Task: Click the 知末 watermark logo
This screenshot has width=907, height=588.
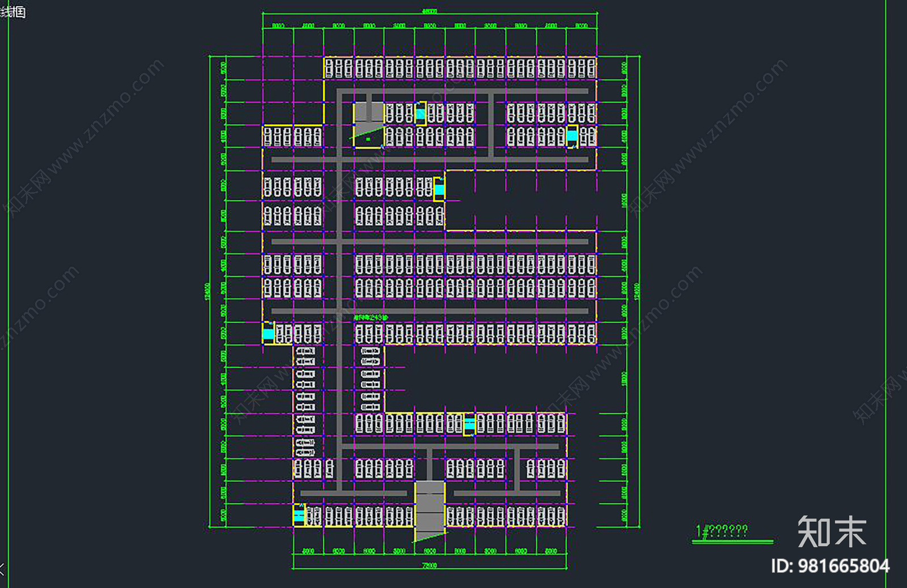Action: (832, 531)
